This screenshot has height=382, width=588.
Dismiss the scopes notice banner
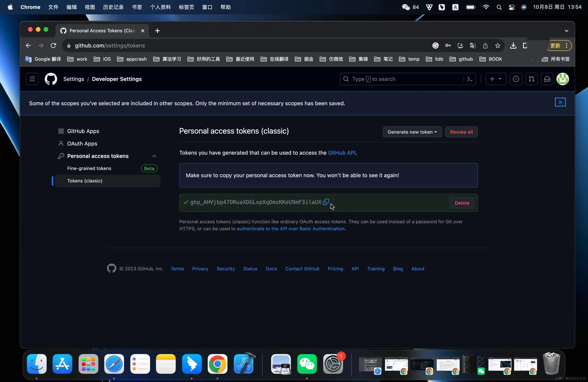coord(560,102)
